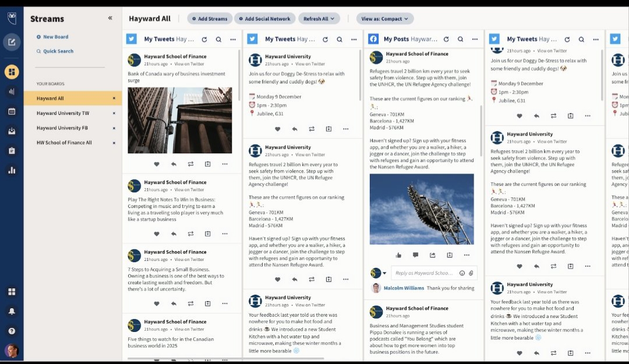Retweet the Bank of Canada tweet

[x=190, y=164]
